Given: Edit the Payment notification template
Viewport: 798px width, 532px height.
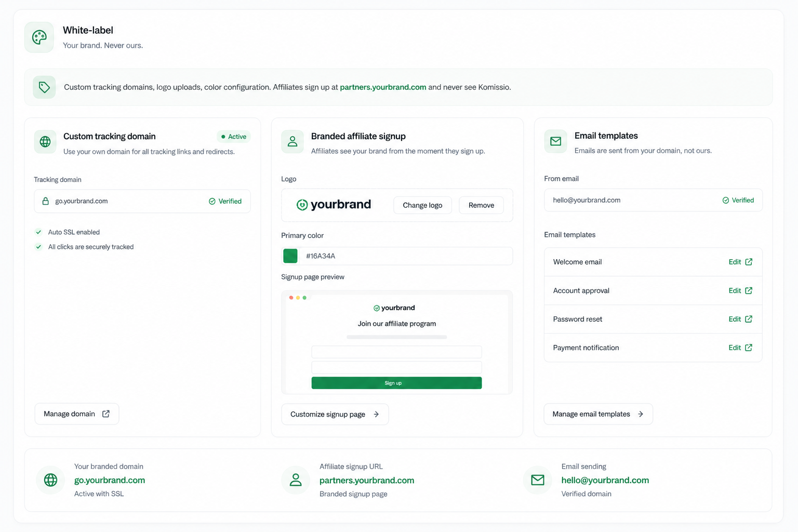Looking at the screenshot, I should (740, 348).
